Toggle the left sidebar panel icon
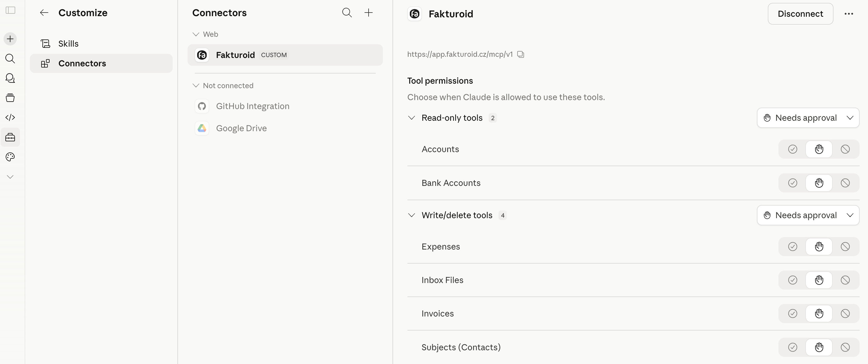The width and height of the screenshot is (868, 364). pyautogui.click(x=10, y=10)
